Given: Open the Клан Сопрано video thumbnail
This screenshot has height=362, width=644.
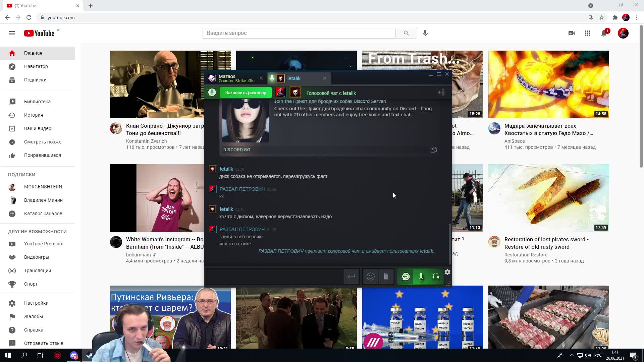Looking at the screenshot, I should pos(157,84).
